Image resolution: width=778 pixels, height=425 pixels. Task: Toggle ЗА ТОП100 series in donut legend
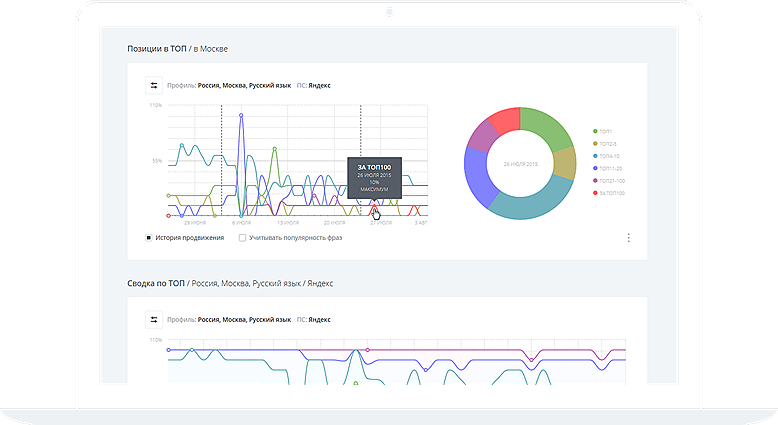pos(609,193)
